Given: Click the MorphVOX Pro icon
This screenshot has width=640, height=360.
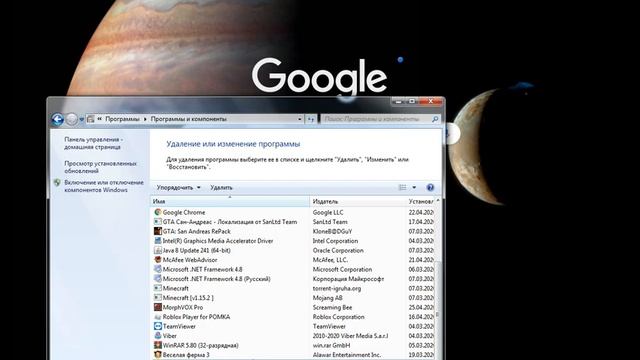Looking at the screenshot, I should tap(158, 307).
